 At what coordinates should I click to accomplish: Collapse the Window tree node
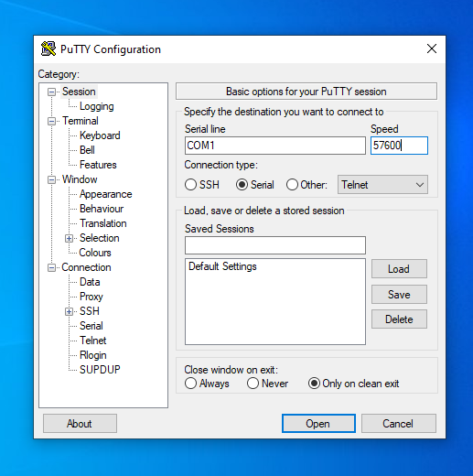click(x=51, y=179)
